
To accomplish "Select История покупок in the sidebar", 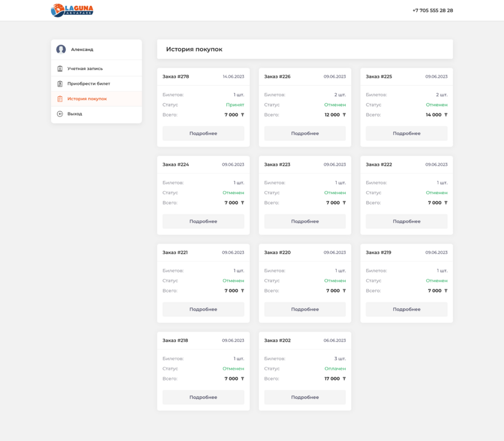I will [87, 99].
